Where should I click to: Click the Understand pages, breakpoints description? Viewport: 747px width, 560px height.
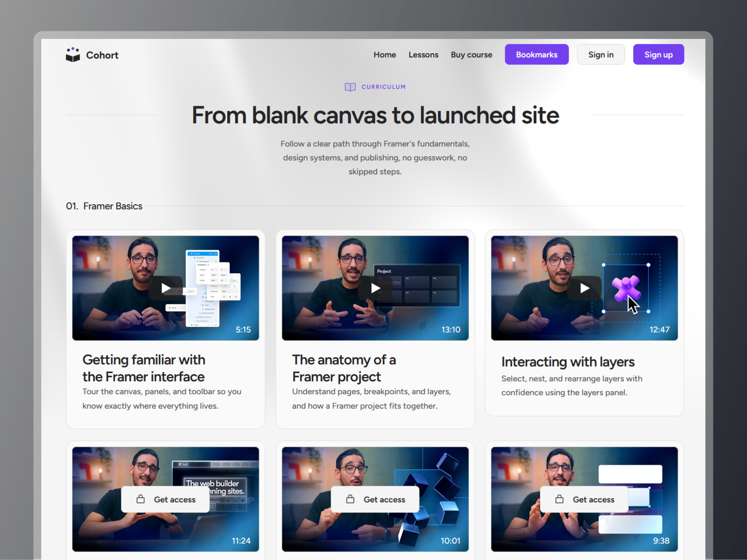(371, 399)
